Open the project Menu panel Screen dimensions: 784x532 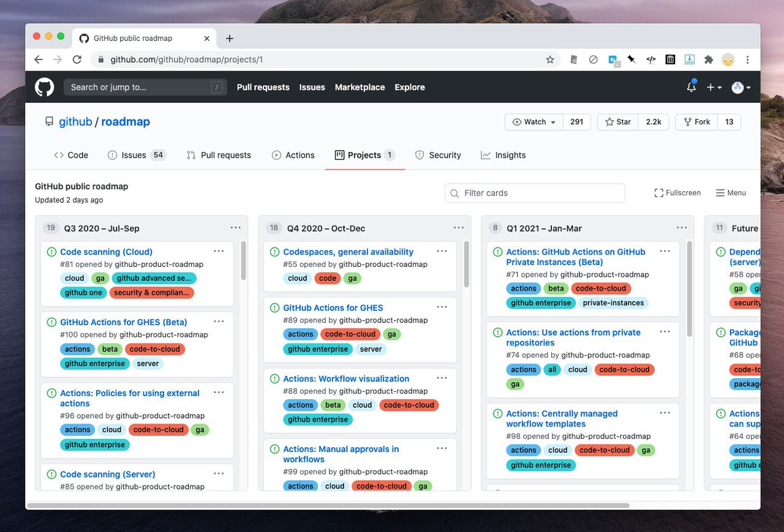point(731,193)
